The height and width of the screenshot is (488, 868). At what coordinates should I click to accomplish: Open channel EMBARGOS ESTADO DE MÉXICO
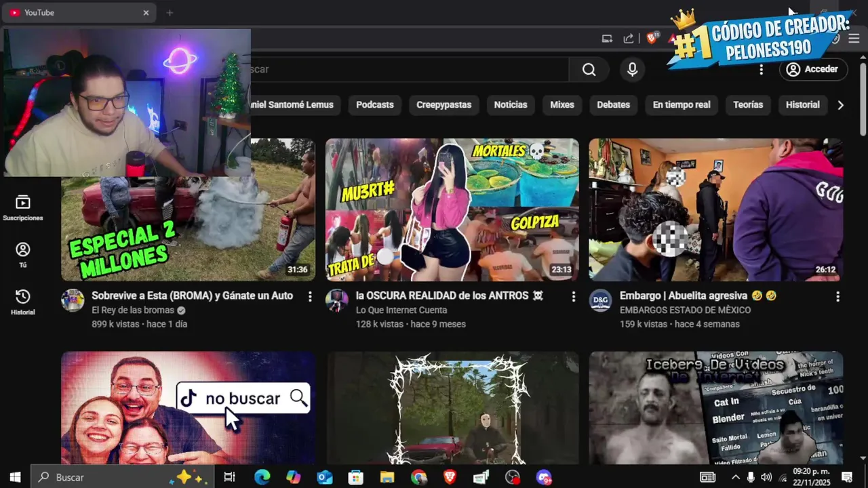[685, 310]
